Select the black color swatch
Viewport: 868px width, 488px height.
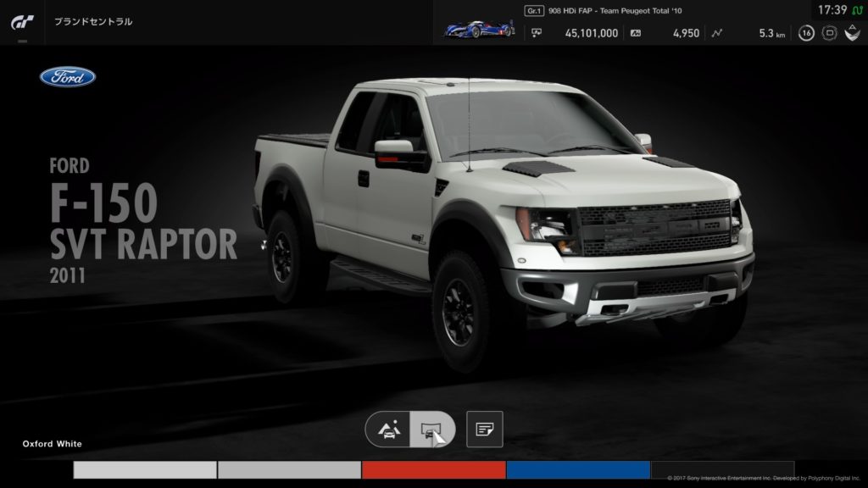point(722,469)
